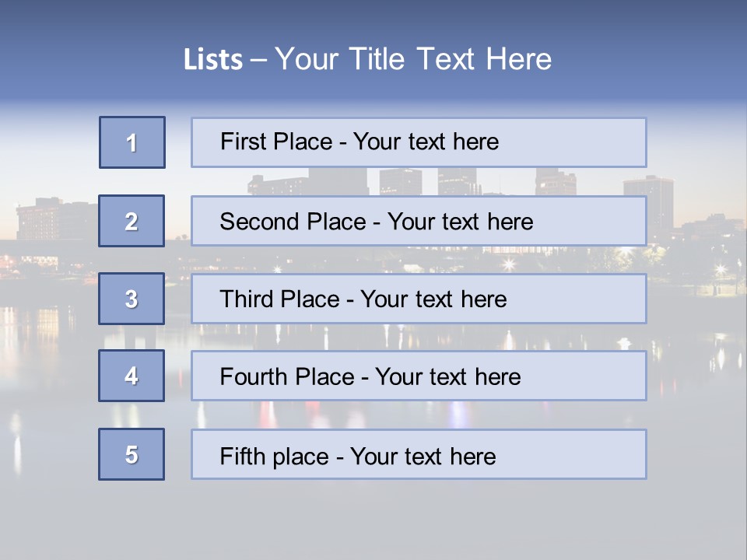Click the starburst streetlight near the right edge
Image resolution: width=747 pixels, height=560 pixels.
click(721, 271)
